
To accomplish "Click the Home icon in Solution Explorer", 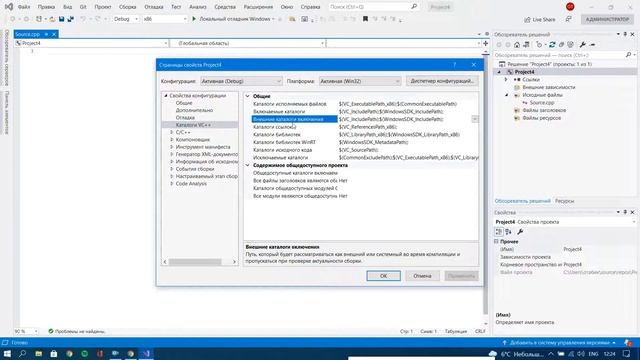I will tap(517, 45).
